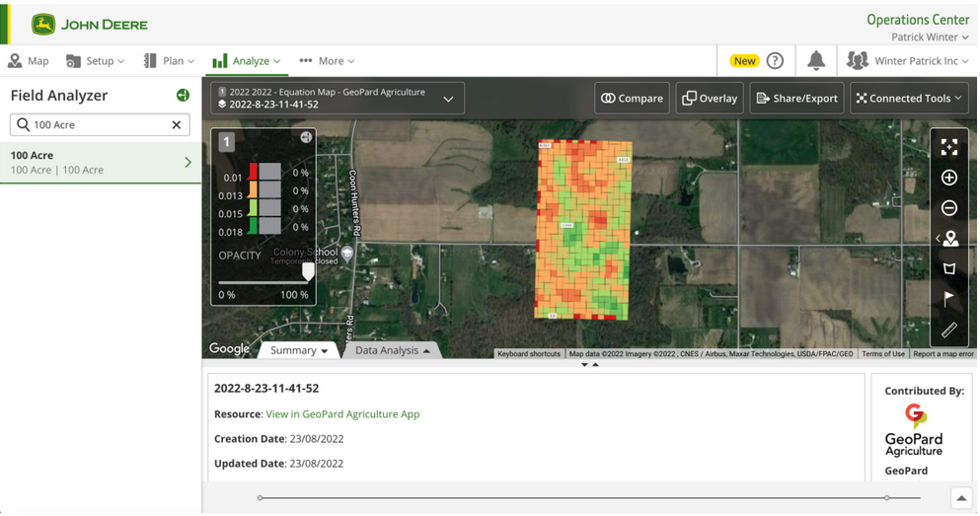The width and height of the screenshot is (980, 516).
Task: Open the Analyze menu
Action: coord(246,61)
